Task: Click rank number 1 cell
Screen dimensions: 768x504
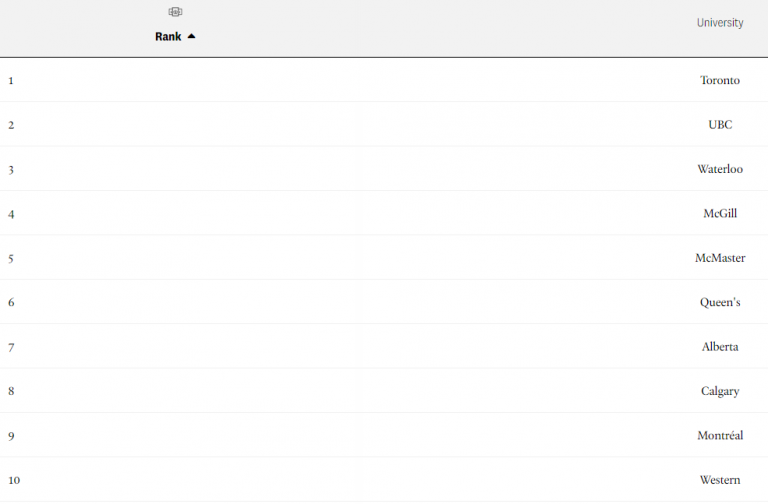Action: 11,81
